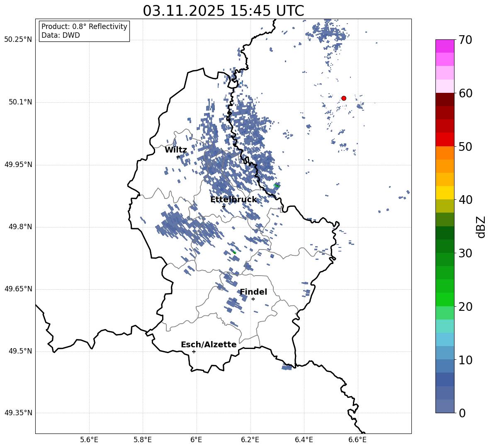Click the cross marker at Wiltz
This screenshot has width=491, height=448.
pyautogui.click(x=178, y=157)
